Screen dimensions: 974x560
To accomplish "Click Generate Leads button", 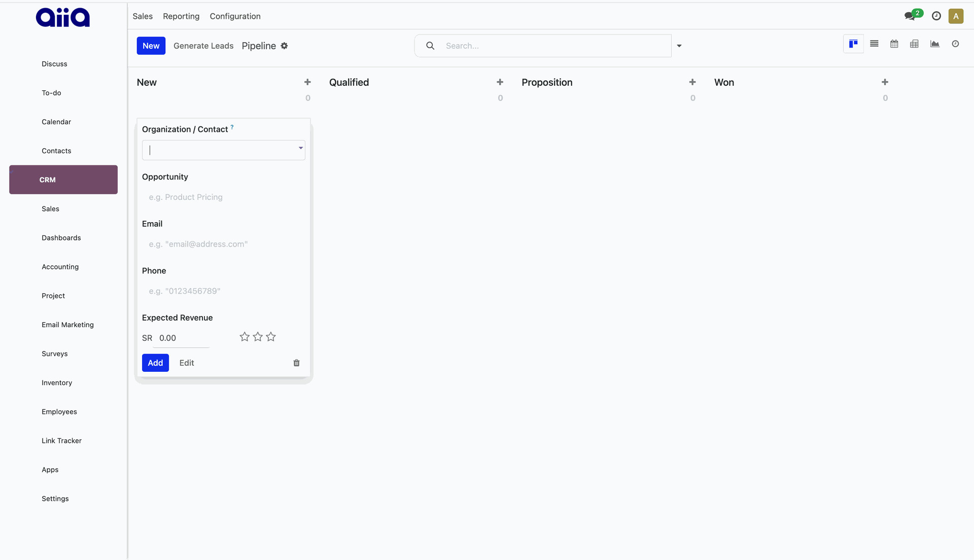I will coord(203,46).
